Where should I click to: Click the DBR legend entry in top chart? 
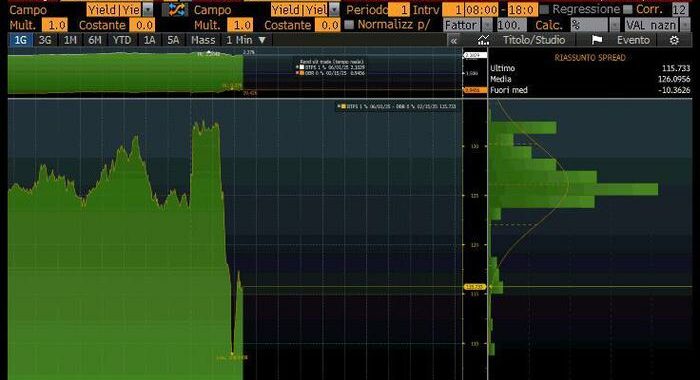pos(331,73)
